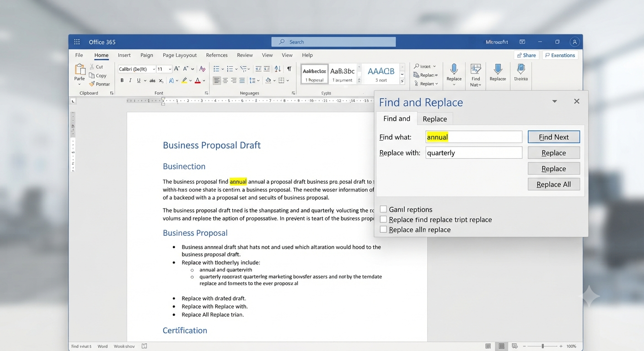The height and width of the screenshot is (351, 644).
Task: Tick the Replace find replace tript replace checkbox
Action: pyautogui.click(x=383, y=219)
